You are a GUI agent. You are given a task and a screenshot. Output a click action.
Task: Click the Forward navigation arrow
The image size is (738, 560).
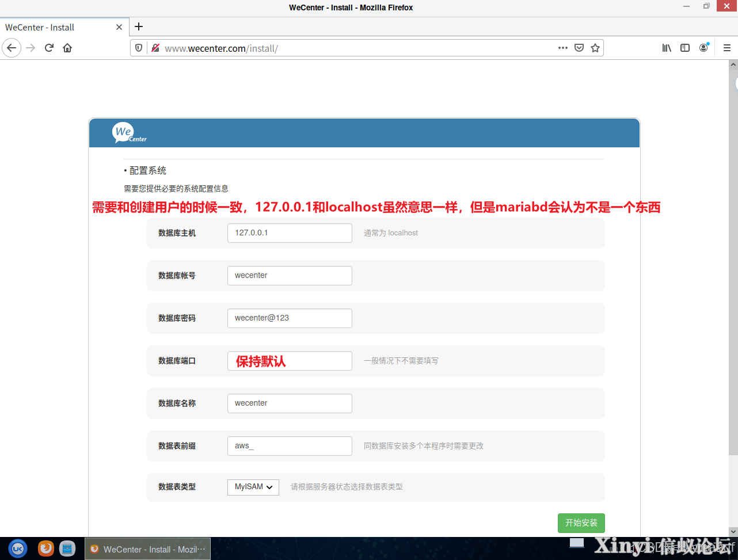pyautogui.click(x=31, y=48)
